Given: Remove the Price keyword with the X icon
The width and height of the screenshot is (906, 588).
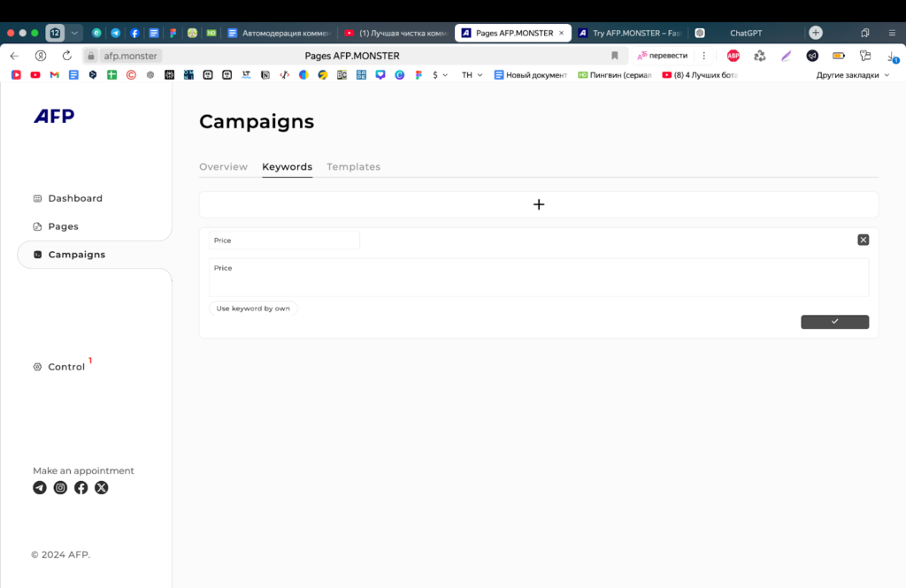Looking at the screenshot, I should (863, 240).
